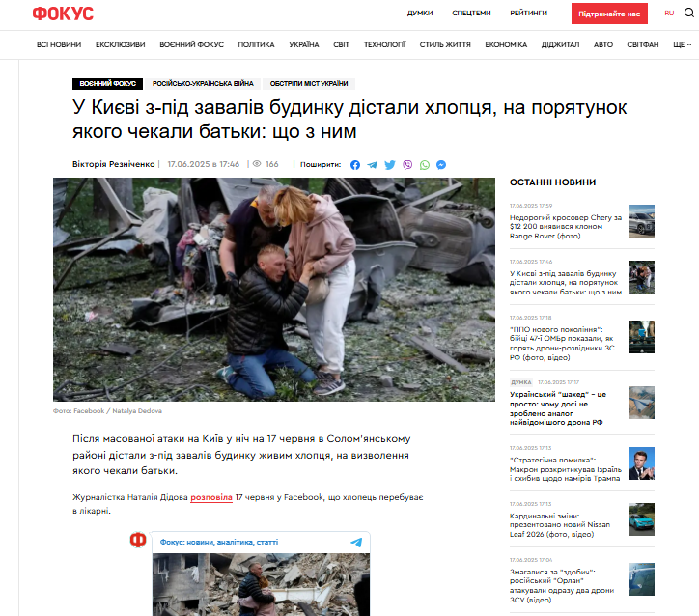Open ОБСТРІЛИ МІСТ УКРАЇНИ tag
The width and height of the screenshot is (699, 616).
309,83
